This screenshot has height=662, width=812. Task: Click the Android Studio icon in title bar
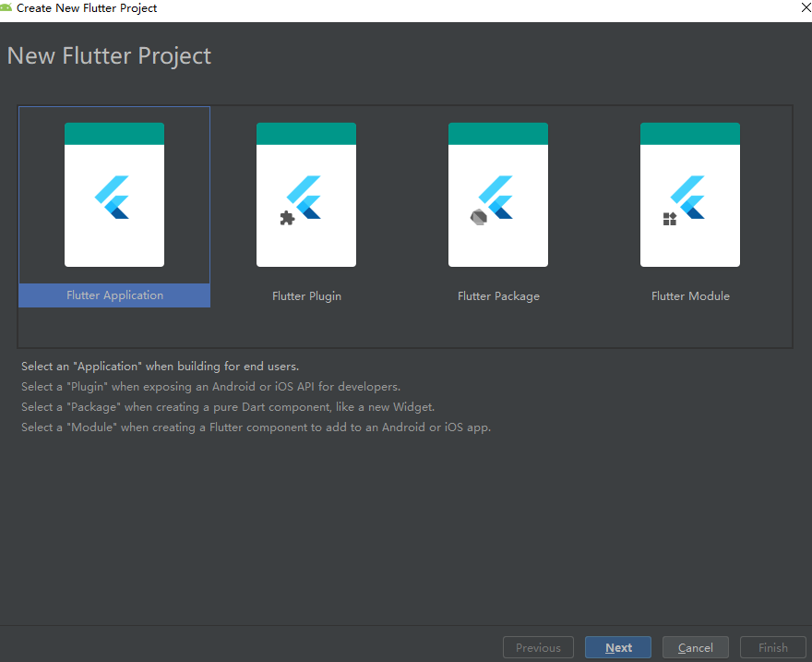(6, 7)
